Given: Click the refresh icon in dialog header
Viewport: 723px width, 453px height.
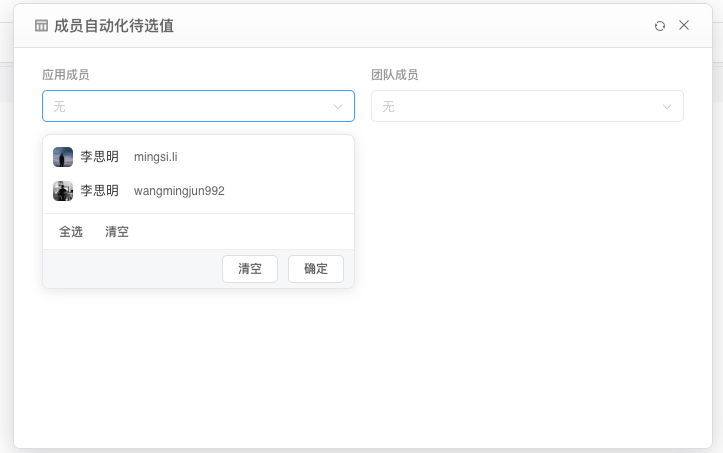Looking at the screenshot, I should coord(660,26).
